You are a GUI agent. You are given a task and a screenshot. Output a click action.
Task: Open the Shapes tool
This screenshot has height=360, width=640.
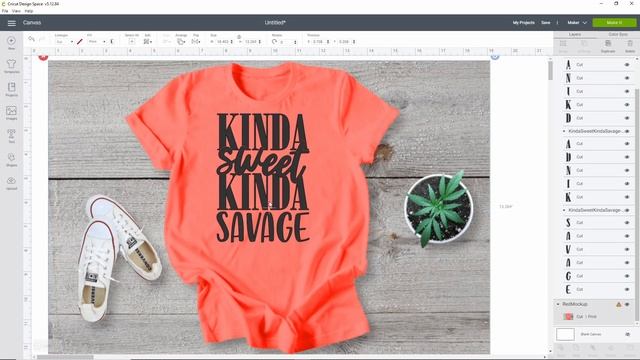coord(11,157)
